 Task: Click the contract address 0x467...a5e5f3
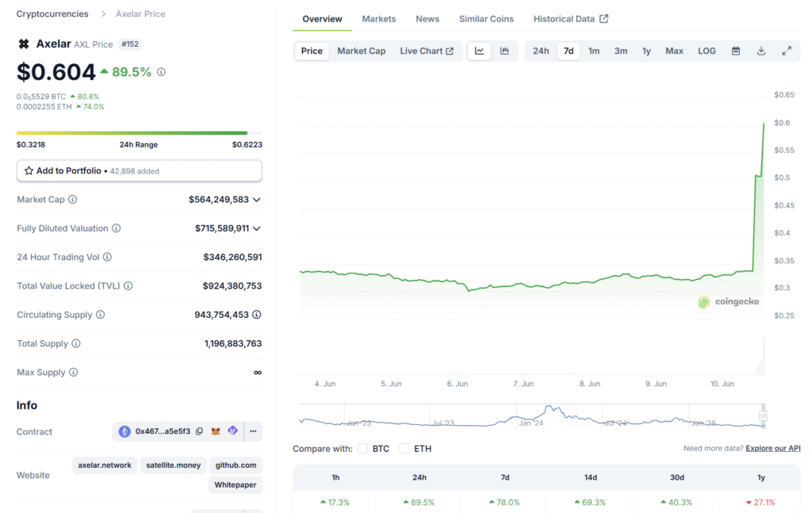(163, 431)
